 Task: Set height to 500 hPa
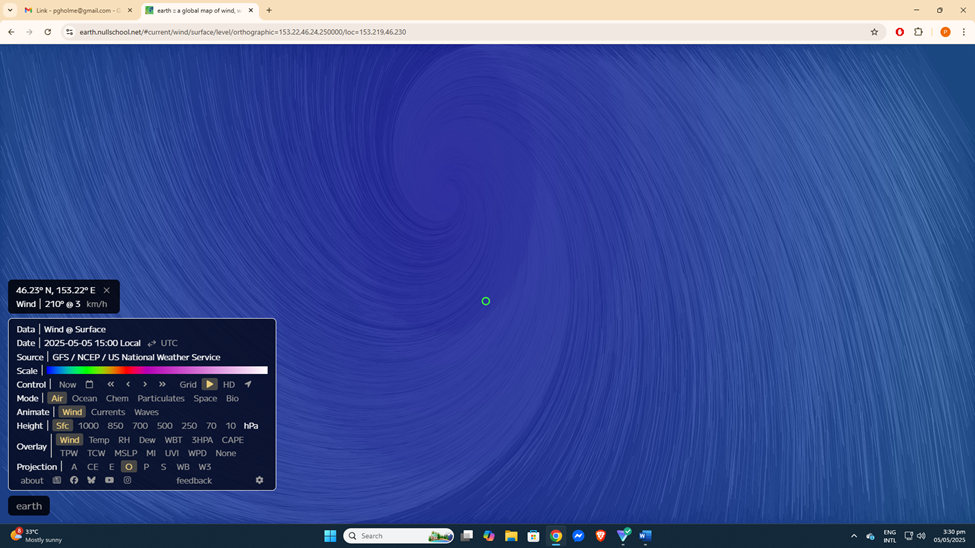(x=165, y=425)
